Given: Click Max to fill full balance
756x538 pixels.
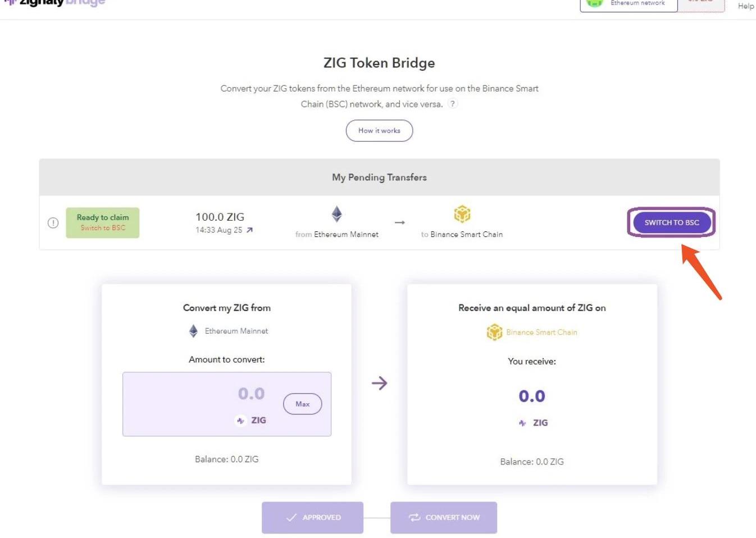Looking at the screenshot, I should pos(302,404).
